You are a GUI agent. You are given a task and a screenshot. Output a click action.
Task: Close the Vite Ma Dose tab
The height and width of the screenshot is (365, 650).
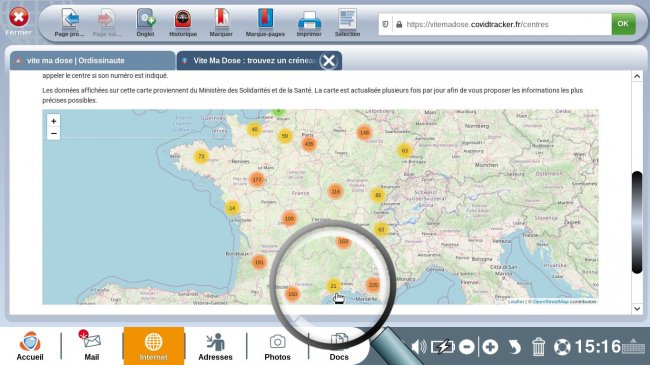click(329, 61)
